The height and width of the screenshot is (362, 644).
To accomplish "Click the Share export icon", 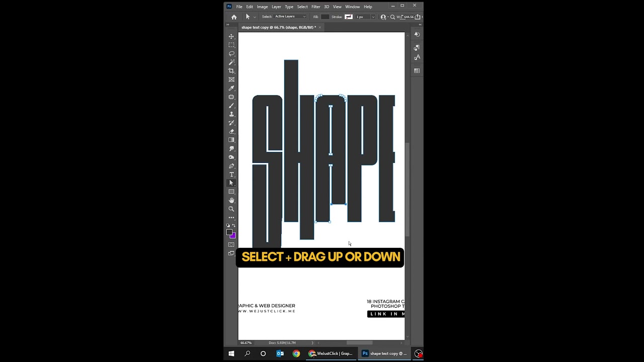I will point(418,17).
